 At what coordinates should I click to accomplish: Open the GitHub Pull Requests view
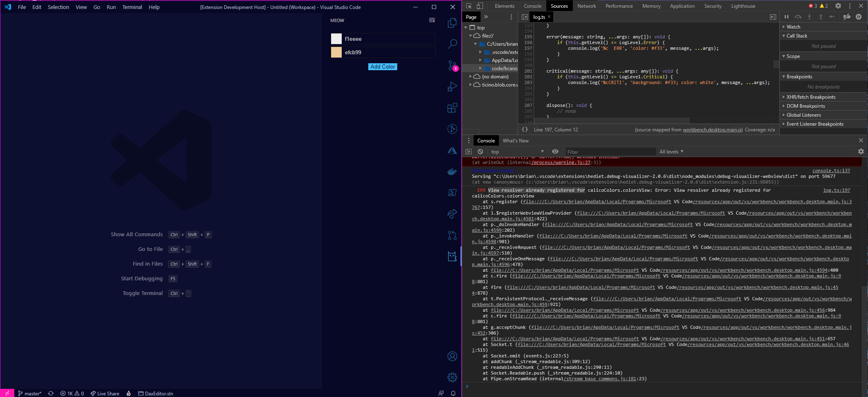(x=452, y=235)
